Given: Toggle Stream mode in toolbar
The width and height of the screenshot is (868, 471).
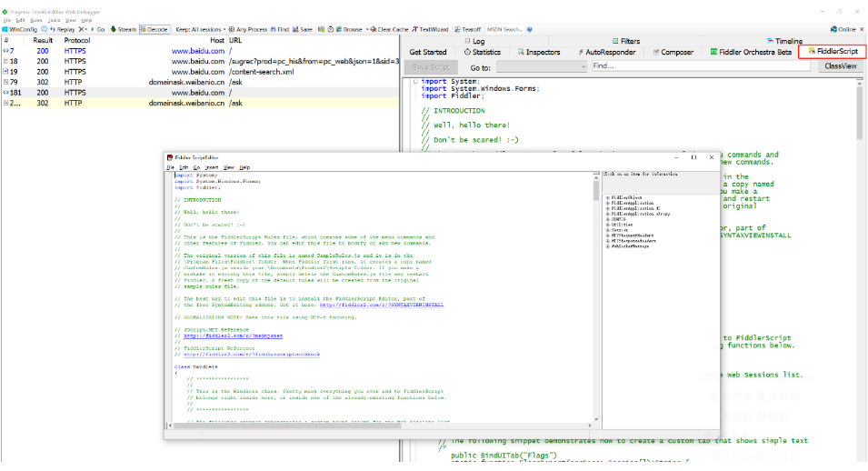Looking at the screenshot, I should pos(124,29).
